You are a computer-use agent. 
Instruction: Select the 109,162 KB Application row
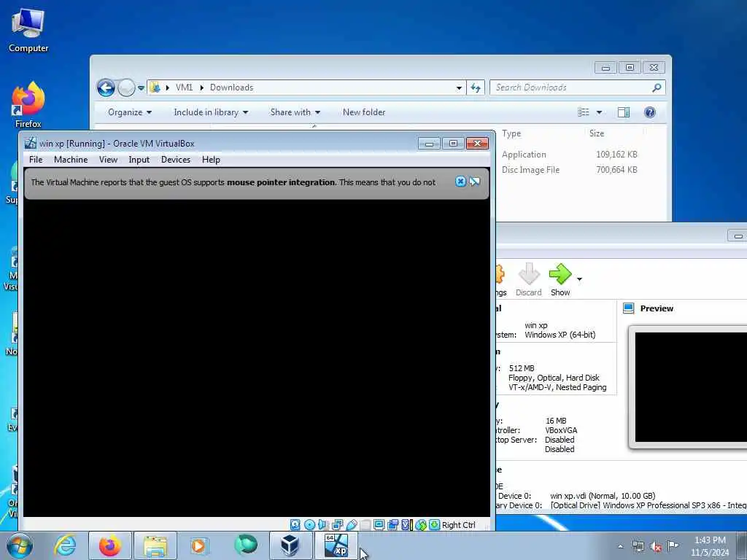pyautogui.click(x=569, y=155)
